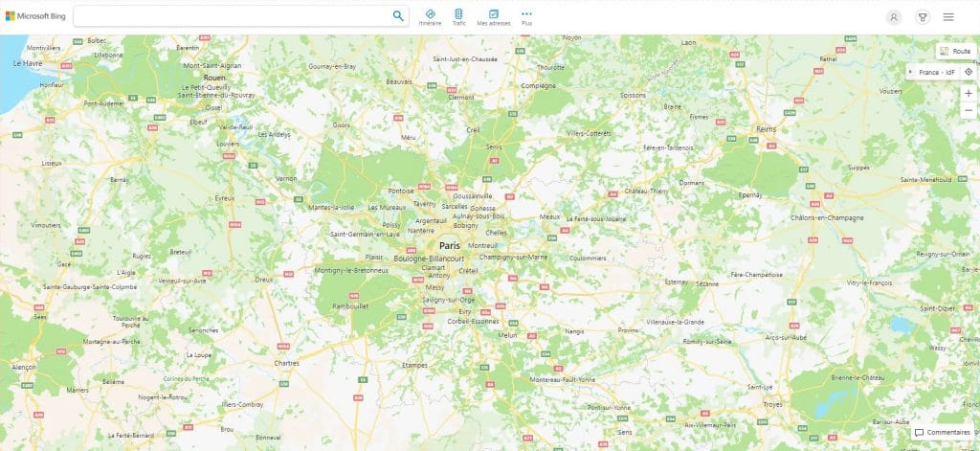
Task: Click the Rewards trophy icon
Action: pyautogui.click(x=923, y=16)
